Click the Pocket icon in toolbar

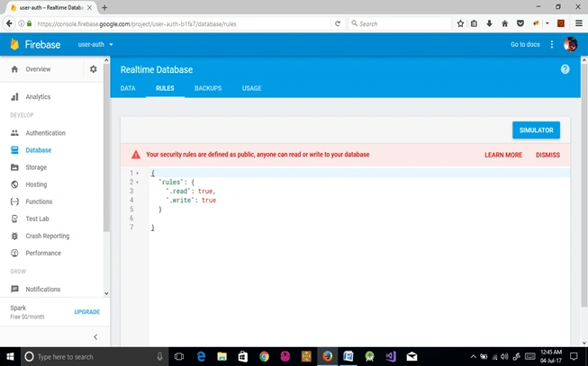pos(520,23)
